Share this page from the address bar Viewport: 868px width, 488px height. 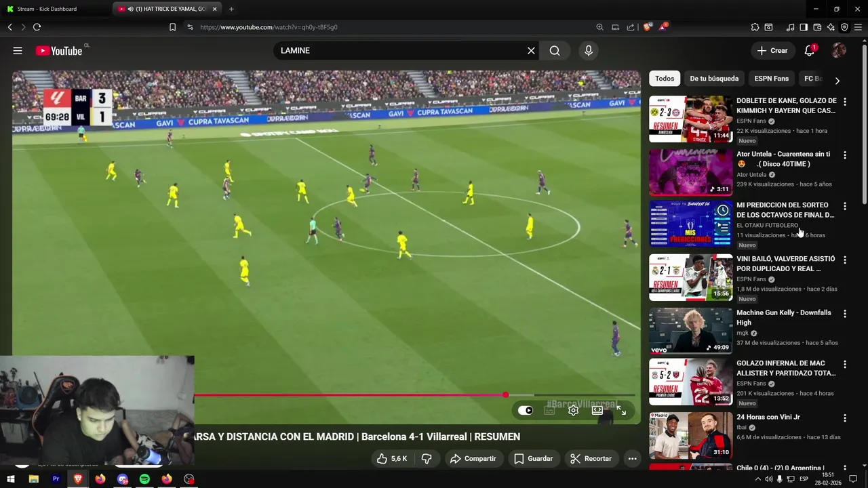pos(631,27)
